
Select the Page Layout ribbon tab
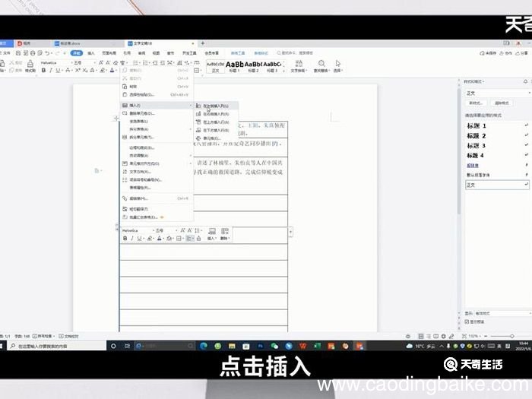[109, 53]
